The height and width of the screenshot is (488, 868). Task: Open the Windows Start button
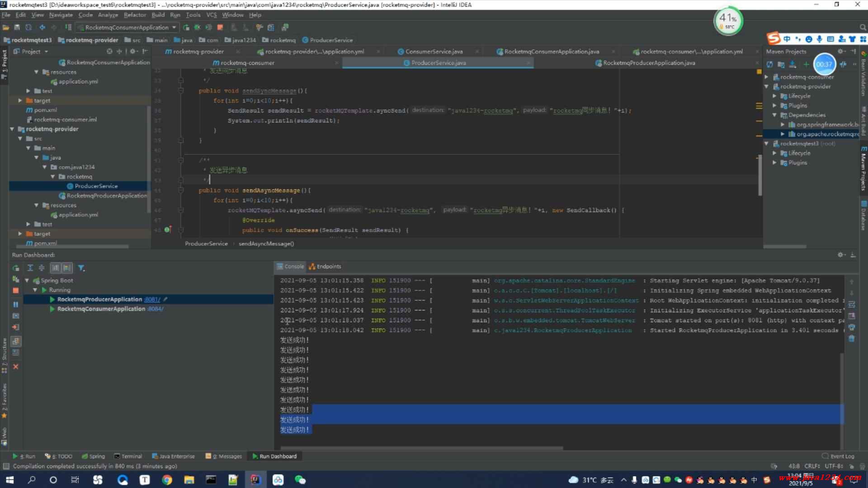(9, 480)
